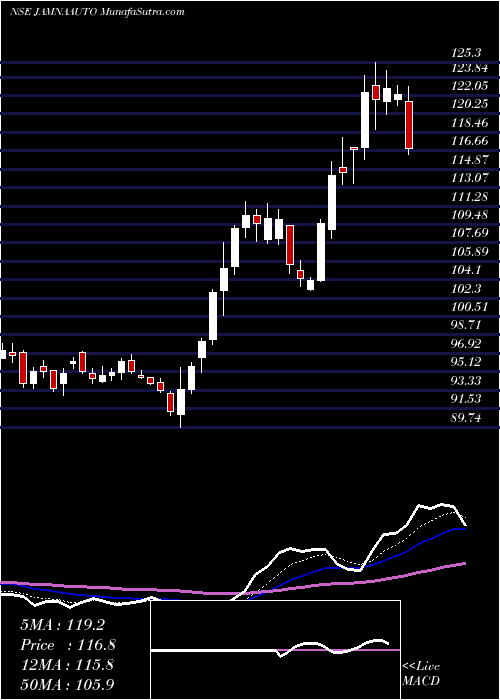Select the 100.51 price level label
500x700 pixels.
(470, 307)
